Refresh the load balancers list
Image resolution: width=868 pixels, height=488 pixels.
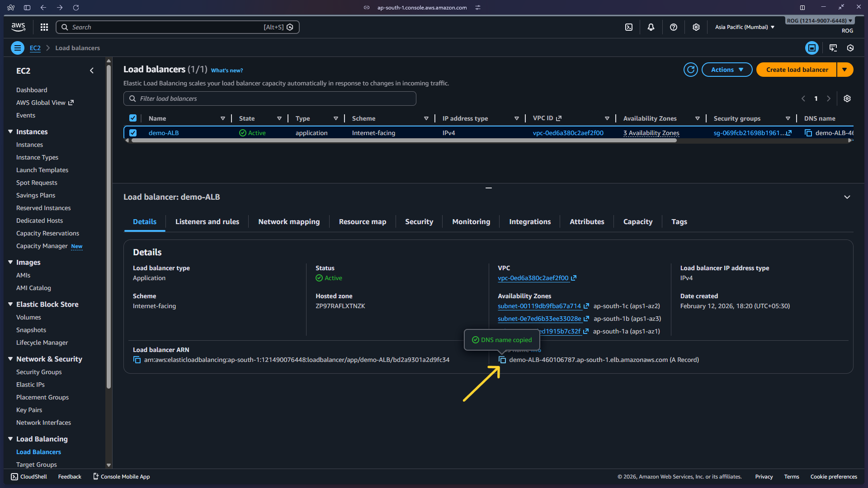pyautogui.click(x=690, y=70)
